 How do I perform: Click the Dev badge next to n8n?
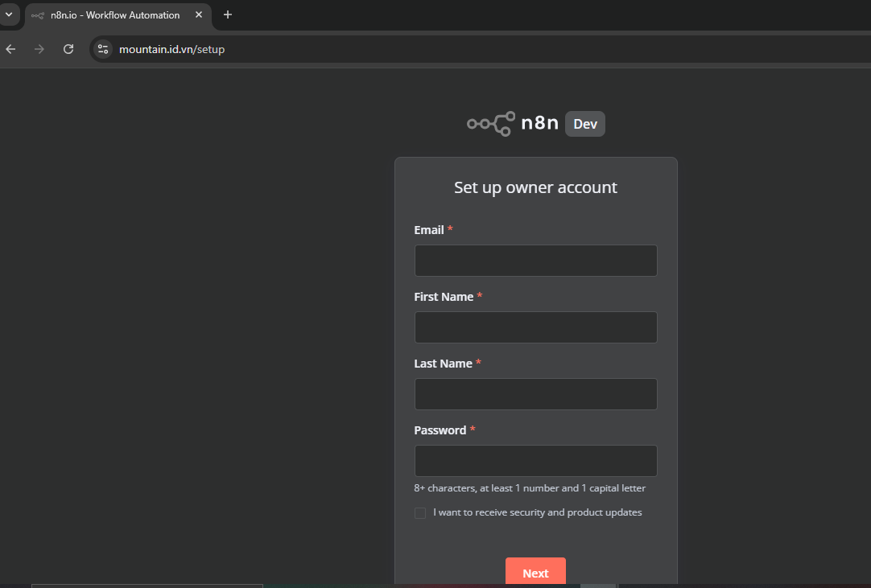click(585, 124)
